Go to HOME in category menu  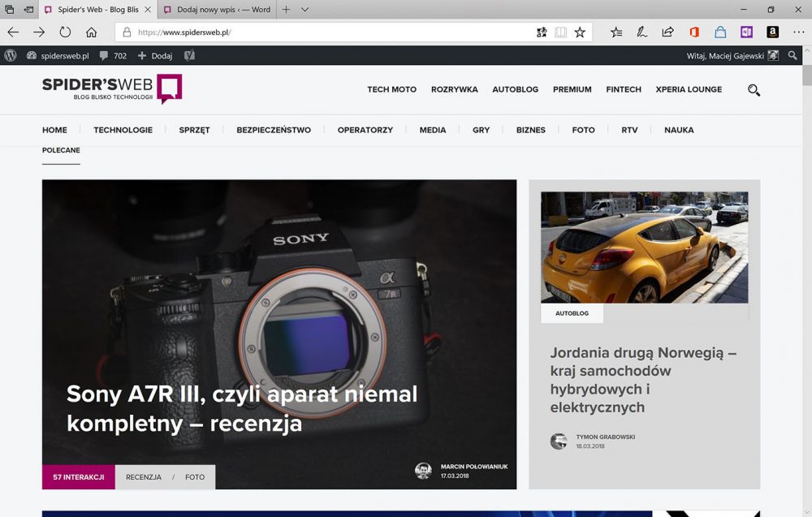54,130
